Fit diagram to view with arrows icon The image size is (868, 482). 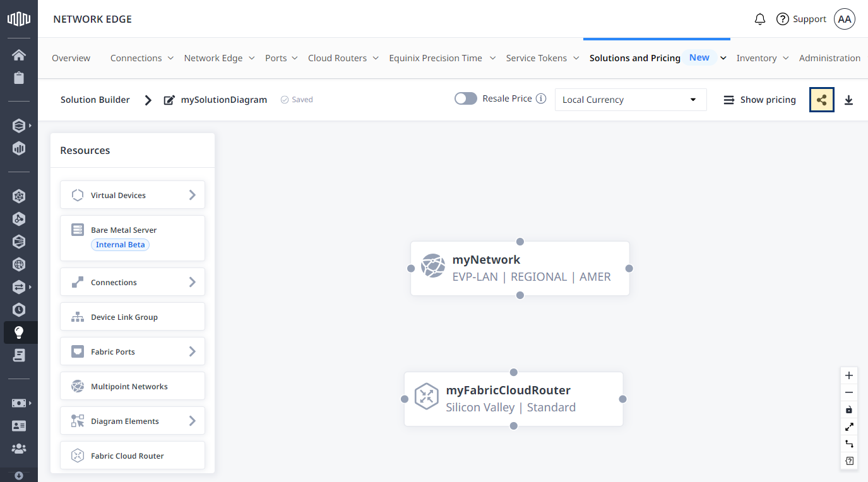(849, 427)
